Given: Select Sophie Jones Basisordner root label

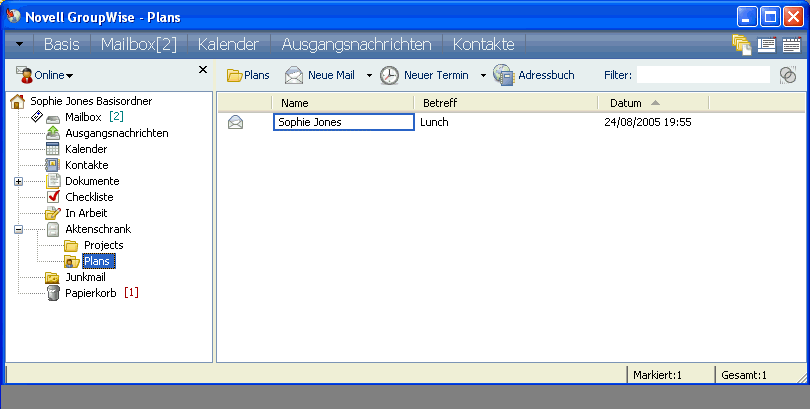Looking at the screenshot, I should [91, 101].
